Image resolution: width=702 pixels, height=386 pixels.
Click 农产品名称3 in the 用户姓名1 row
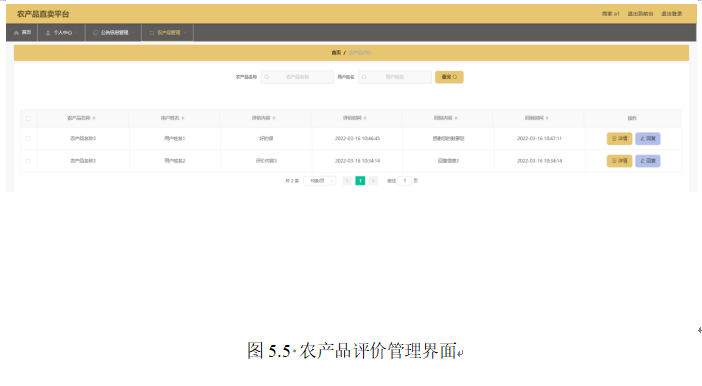point(83,139)
